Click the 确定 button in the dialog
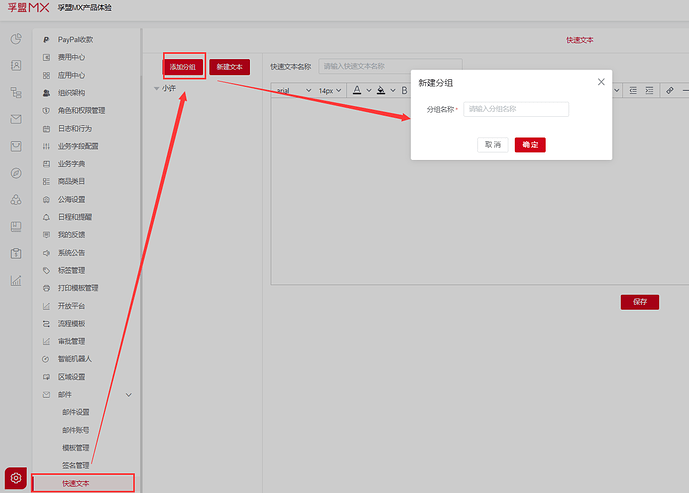Viewport: 689px width, 493px height. [530, 145]
